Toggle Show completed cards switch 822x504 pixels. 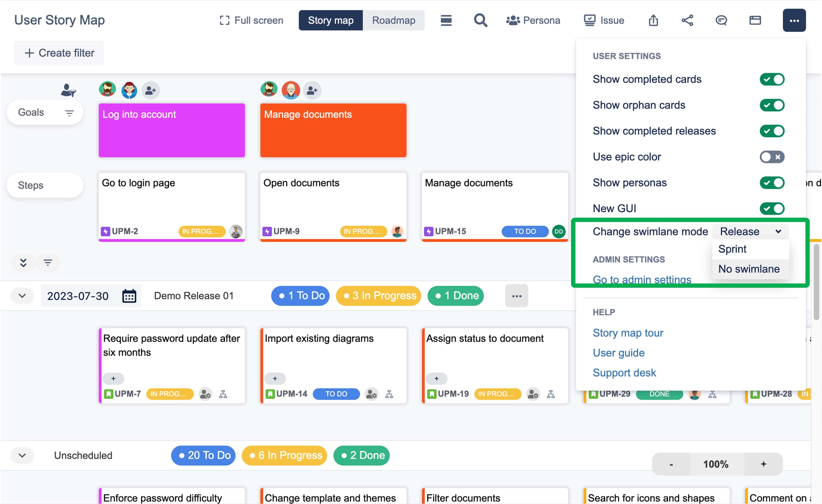point(772,79)
